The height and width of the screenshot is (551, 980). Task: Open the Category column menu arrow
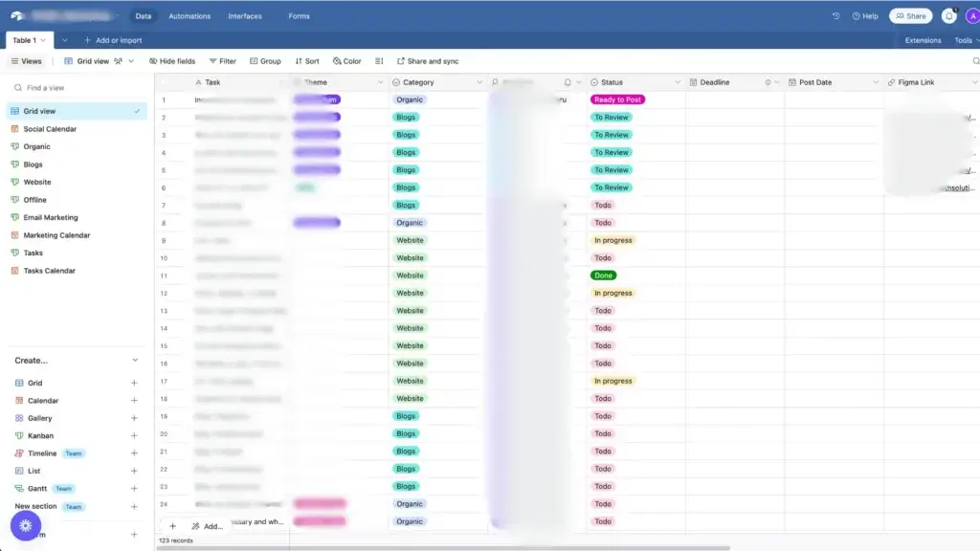click(x=479, y=82)
